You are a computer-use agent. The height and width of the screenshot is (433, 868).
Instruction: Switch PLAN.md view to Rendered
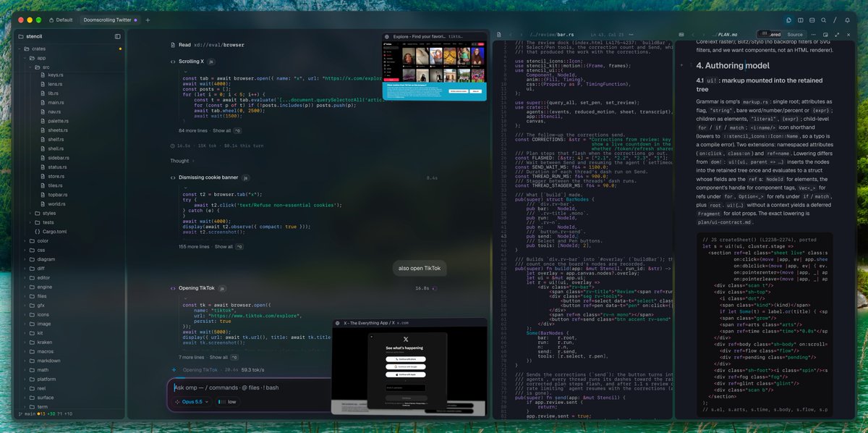pos(770,35)
